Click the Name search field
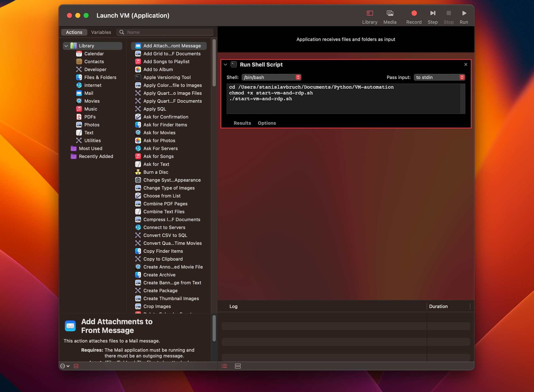534x392 pixels. click(168, 32)
